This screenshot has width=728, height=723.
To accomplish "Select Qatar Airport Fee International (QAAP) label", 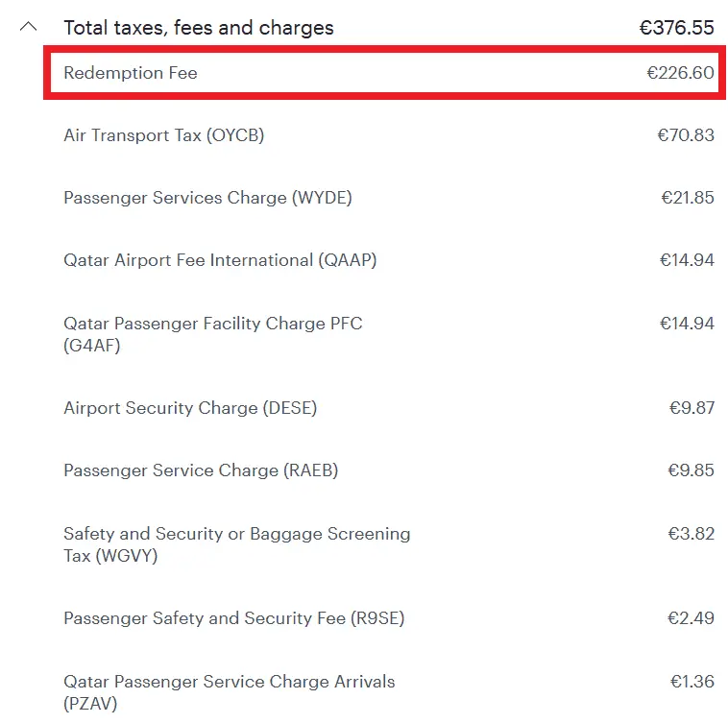I will (220, 260).
